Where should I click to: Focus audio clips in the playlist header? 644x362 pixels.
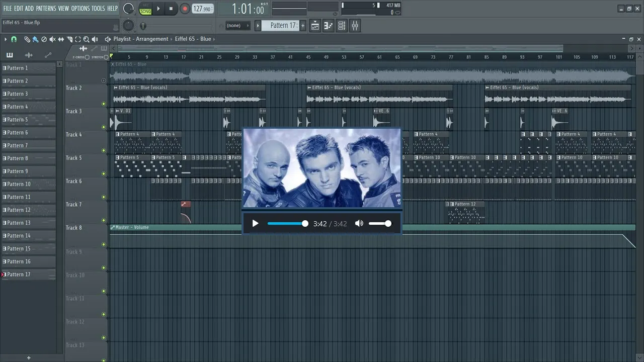84,49
